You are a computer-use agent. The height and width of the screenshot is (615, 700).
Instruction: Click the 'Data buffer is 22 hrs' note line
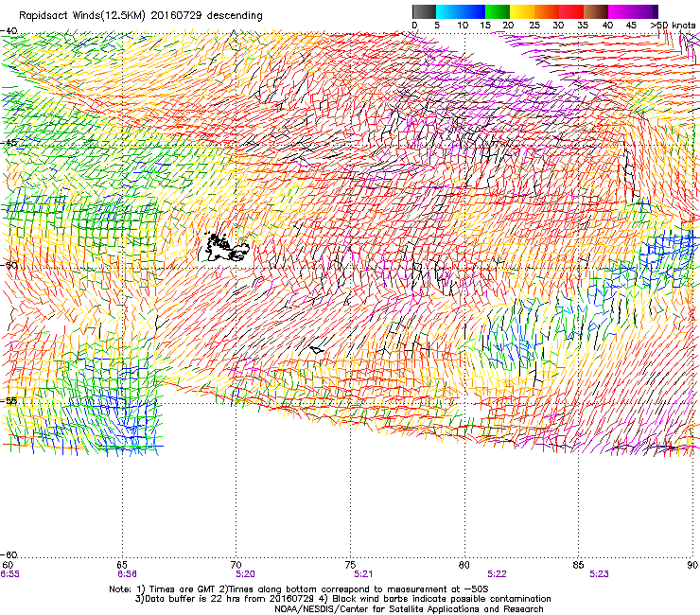pos(342,599)
